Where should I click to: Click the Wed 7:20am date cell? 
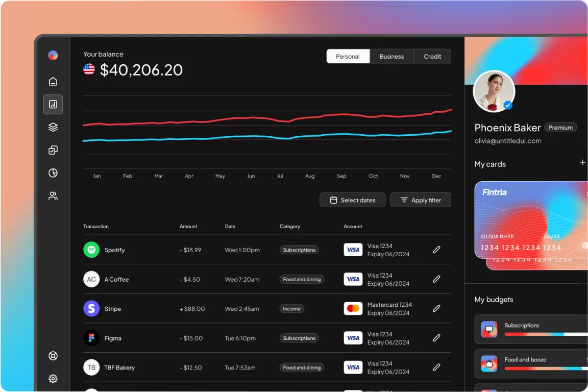(x=242, y=280)
